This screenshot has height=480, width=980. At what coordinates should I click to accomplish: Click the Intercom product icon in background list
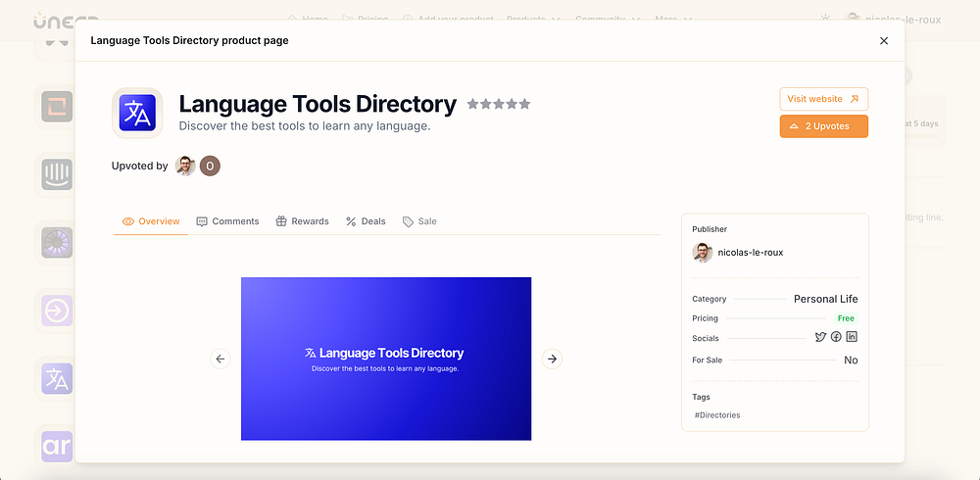tap(57, 174)
